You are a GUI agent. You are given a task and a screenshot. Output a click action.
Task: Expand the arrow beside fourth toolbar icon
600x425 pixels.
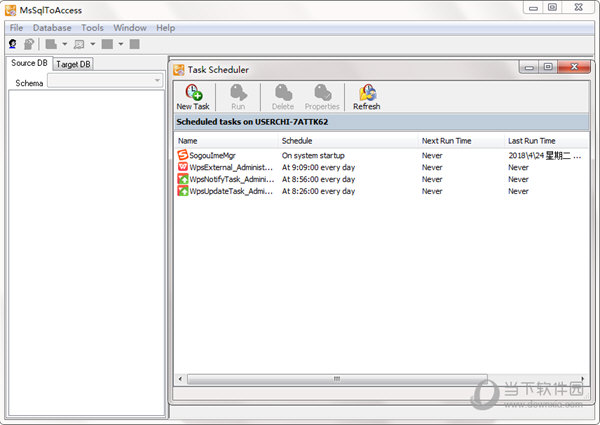(93, 44)
